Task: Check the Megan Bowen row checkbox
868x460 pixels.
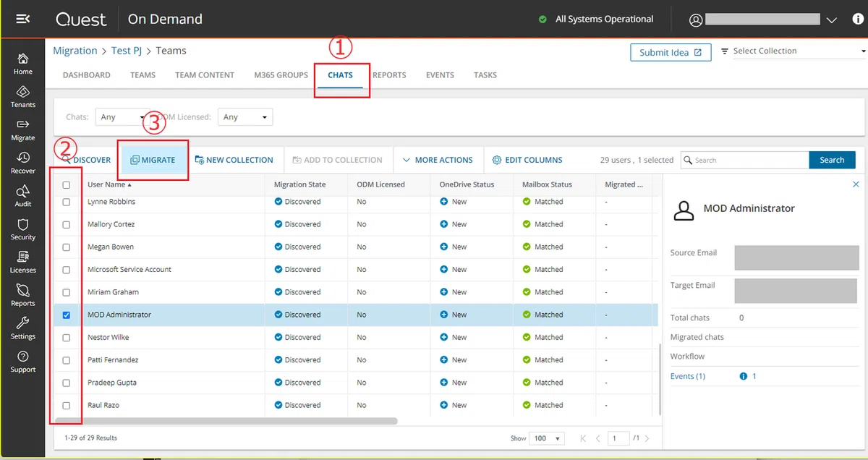Action: pos(67,247)
